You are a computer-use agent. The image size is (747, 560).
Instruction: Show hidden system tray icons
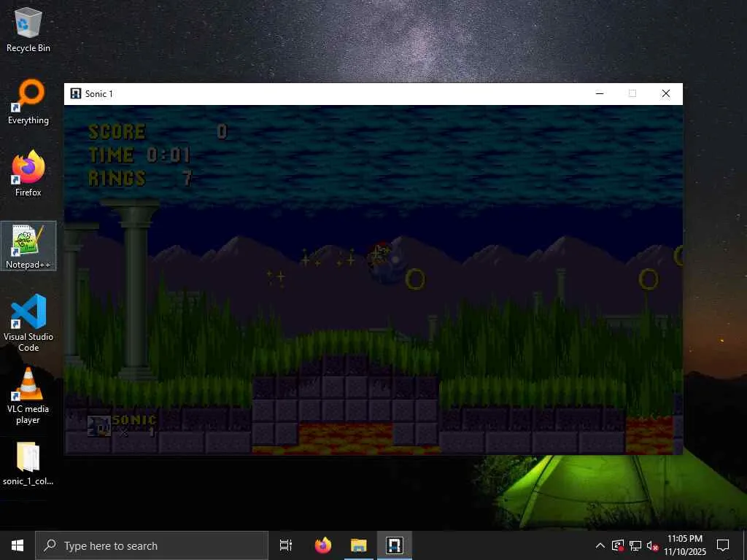[x=600, y=545]
